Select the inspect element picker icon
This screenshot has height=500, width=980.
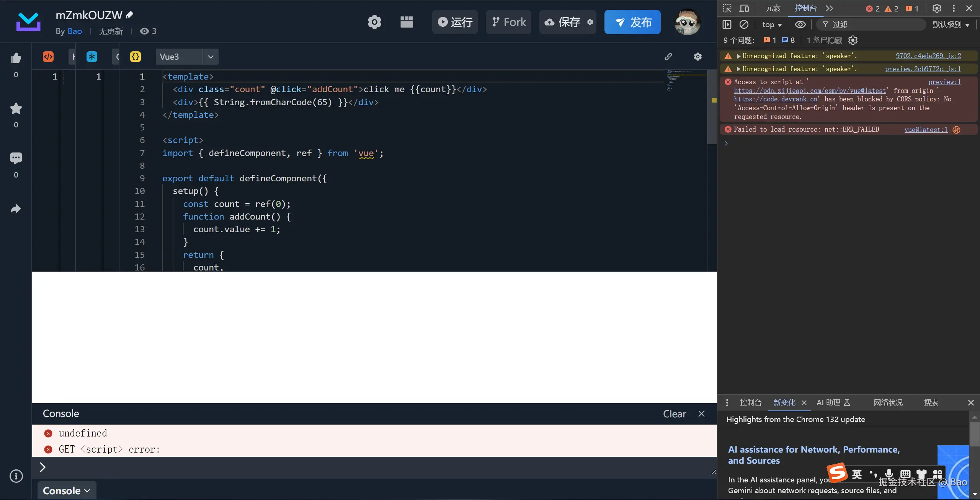coord(727,8)
